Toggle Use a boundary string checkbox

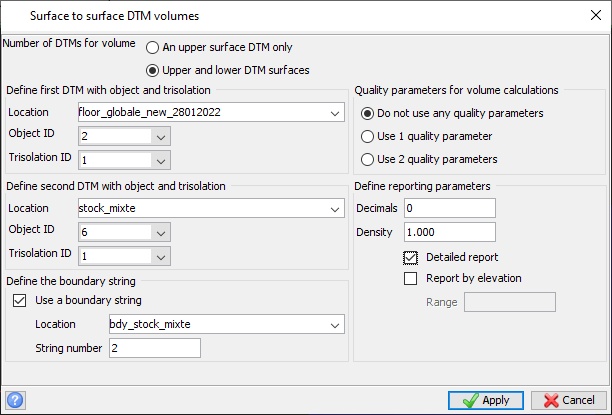[18, 300]
